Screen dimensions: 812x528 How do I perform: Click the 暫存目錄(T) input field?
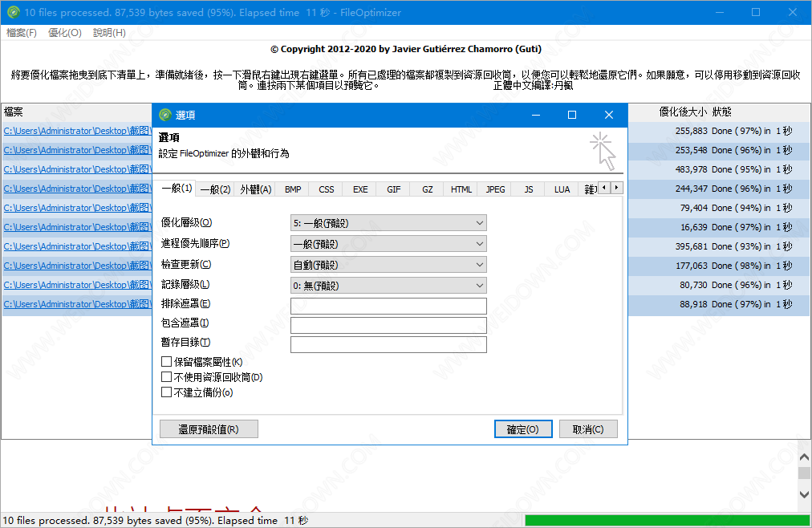[x=388, y=344]
